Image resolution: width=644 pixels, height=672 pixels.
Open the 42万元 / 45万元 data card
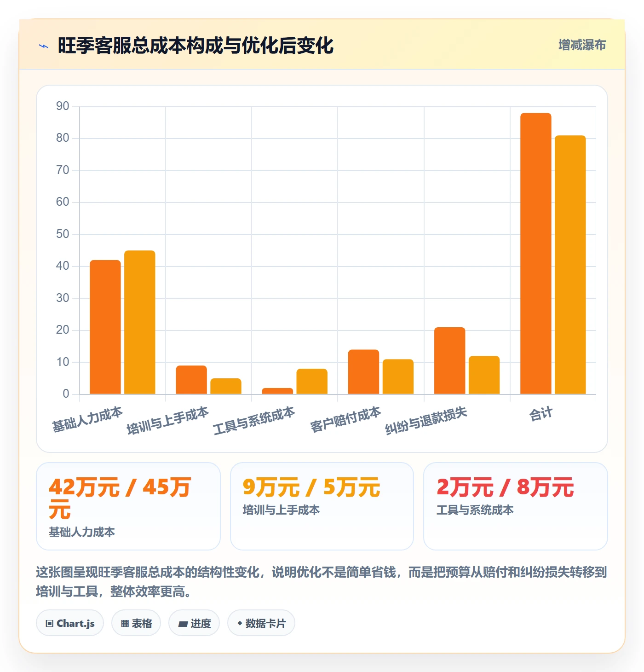pos(128,506)
